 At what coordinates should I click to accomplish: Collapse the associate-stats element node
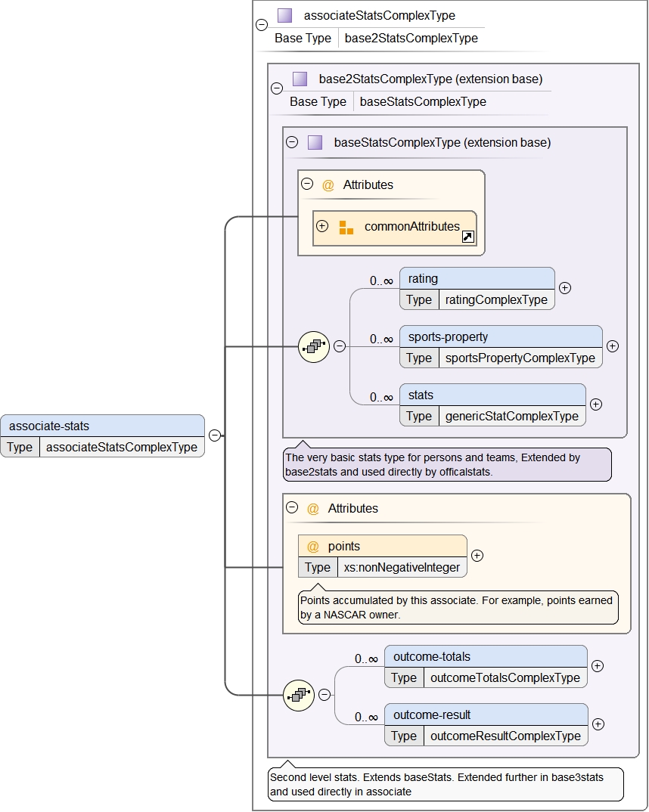click(215, 435)
